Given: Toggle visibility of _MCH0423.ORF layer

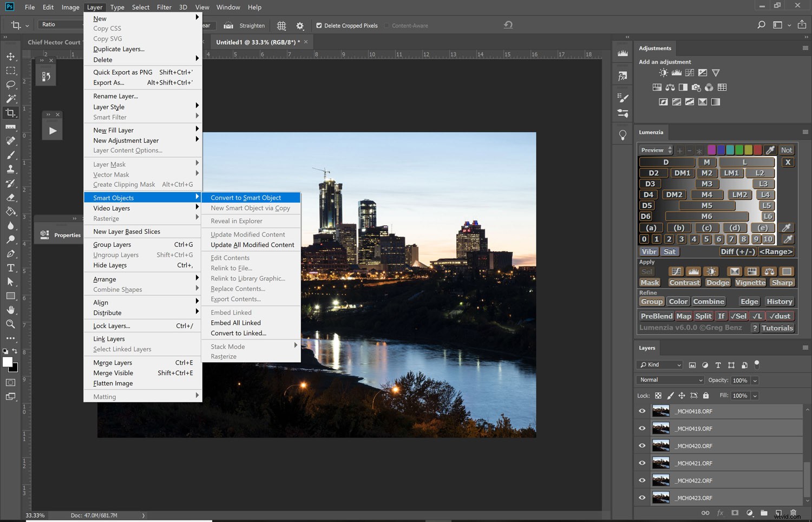Looking at the screenshot, I should click(642, 498).
